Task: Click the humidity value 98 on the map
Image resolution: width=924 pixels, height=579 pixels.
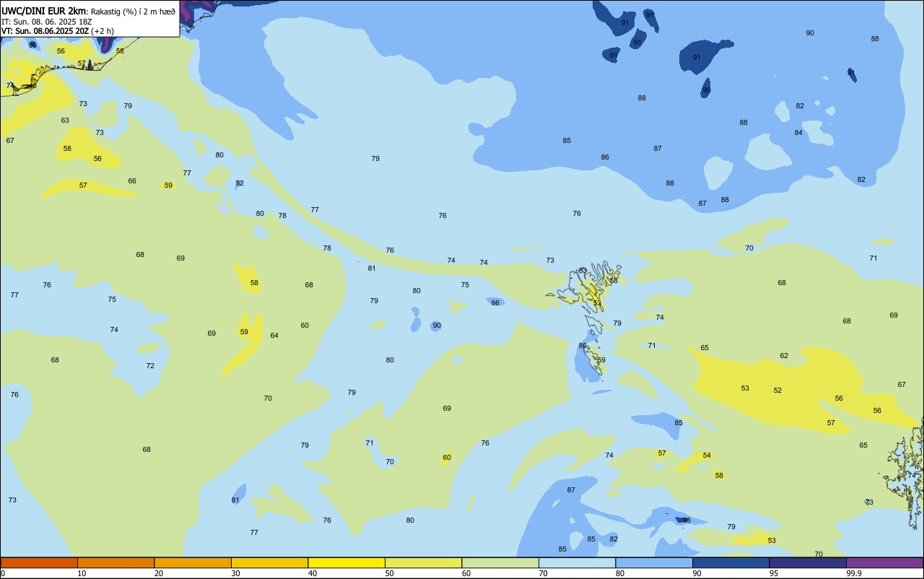Action: point(687,521)
